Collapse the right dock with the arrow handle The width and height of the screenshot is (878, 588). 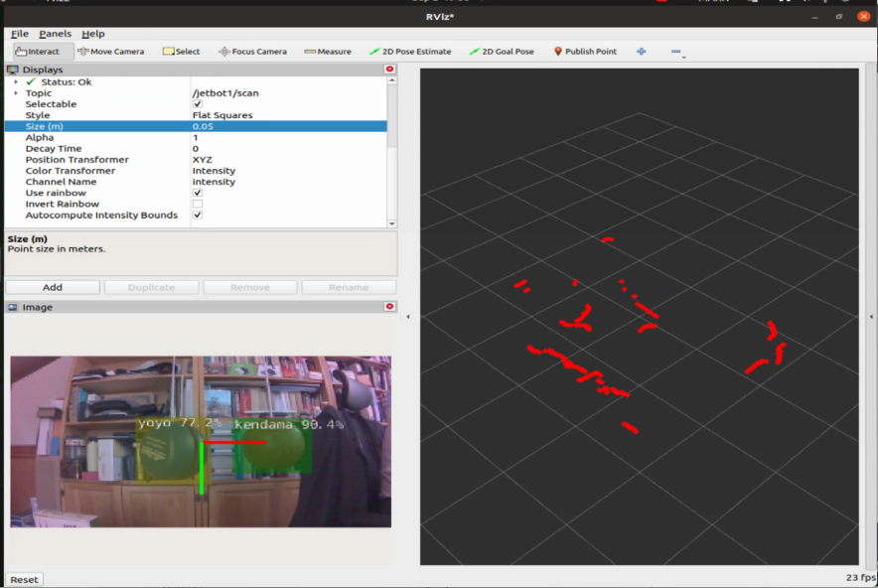(x=871, y=317)
